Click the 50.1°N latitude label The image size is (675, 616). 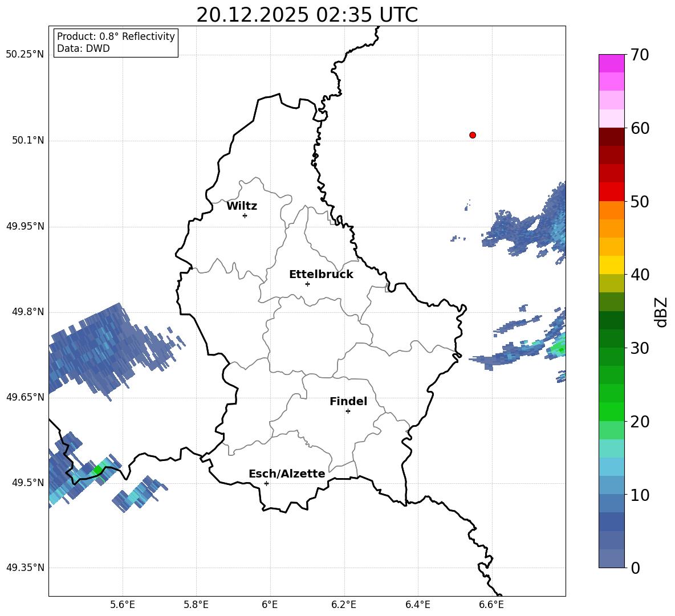27,141
